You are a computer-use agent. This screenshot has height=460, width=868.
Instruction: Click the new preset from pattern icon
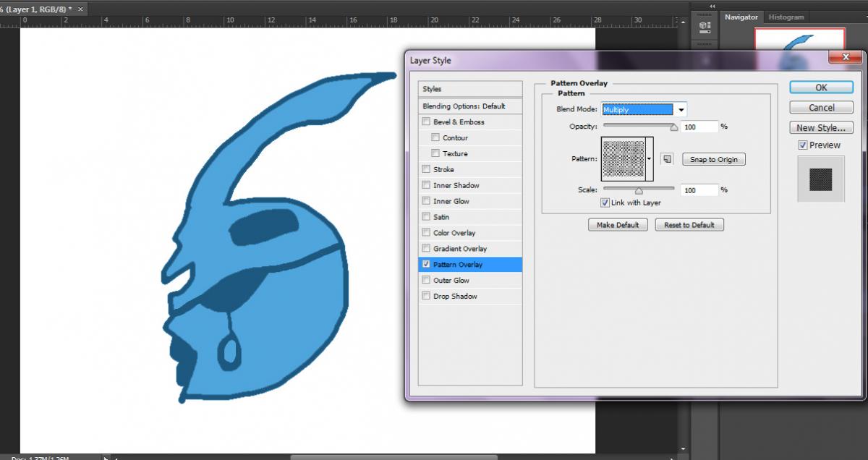(668, 159)
